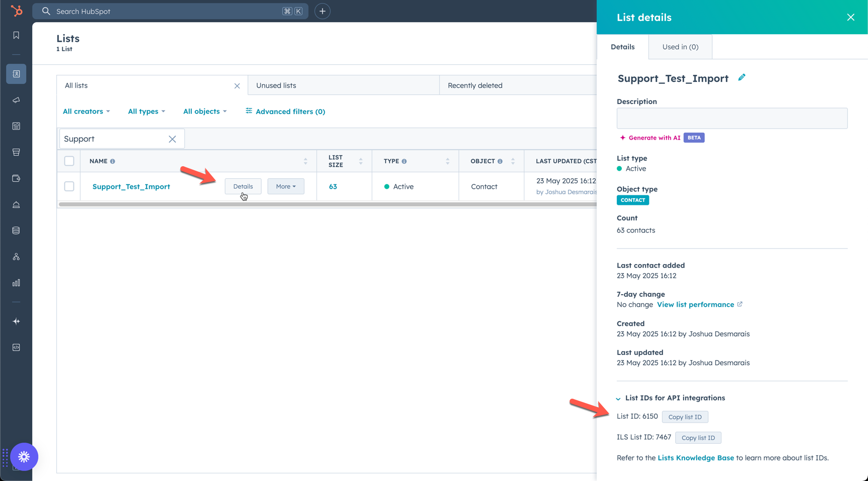Image resolution: width=868 pixels, height=481 pixels.
Task: Click the pencil icon to rename list
Action: pyautogui.click(x=741, y=77)
